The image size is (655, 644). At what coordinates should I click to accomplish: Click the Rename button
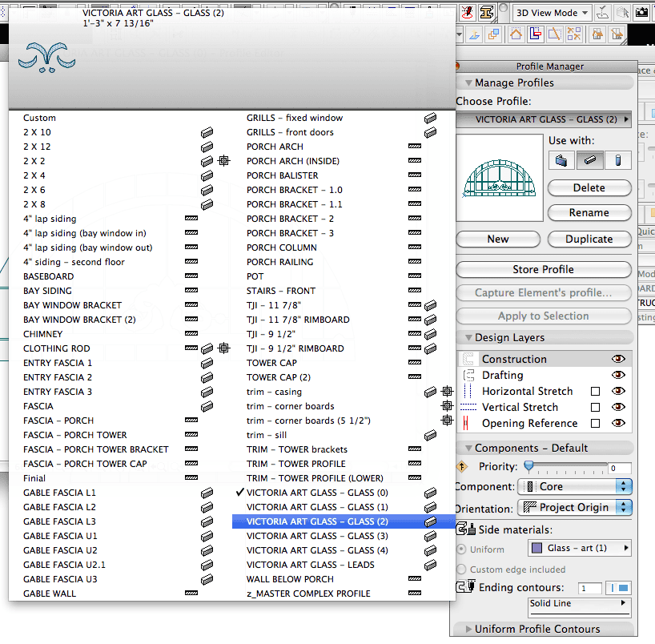click(589, 213)
